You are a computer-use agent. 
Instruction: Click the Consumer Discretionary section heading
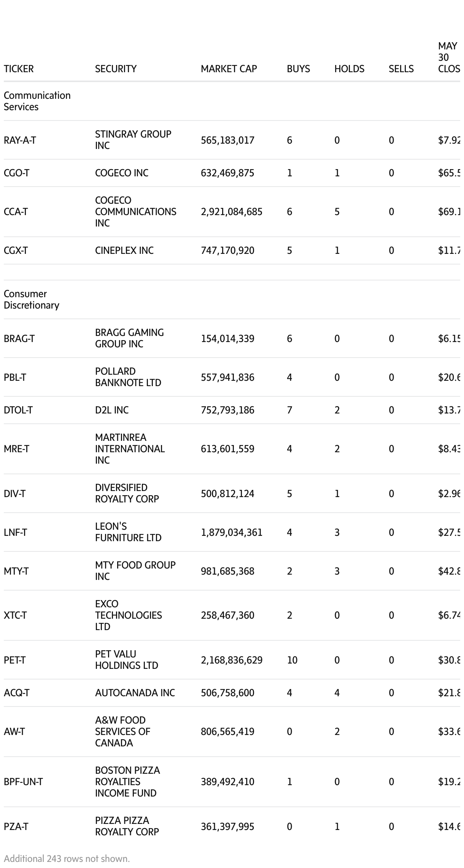tap(32, 299)
